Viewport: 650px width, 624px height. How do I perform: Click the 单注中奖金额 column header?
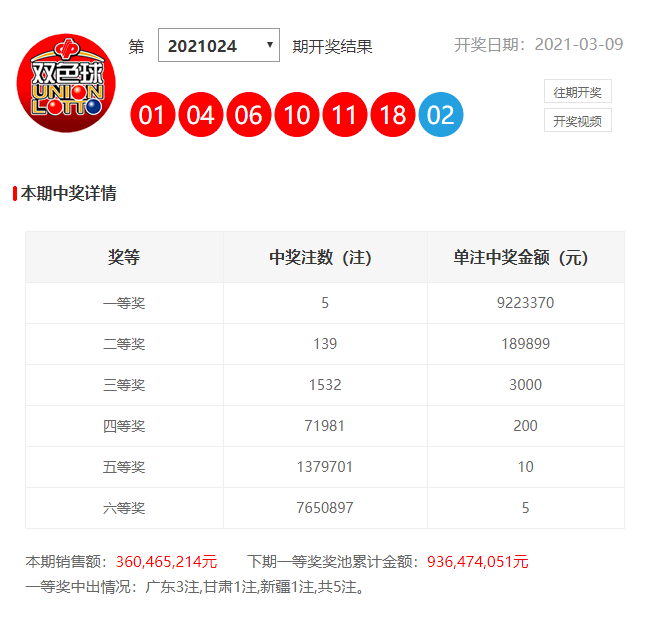pyautogui.click(x=525, y=257)
